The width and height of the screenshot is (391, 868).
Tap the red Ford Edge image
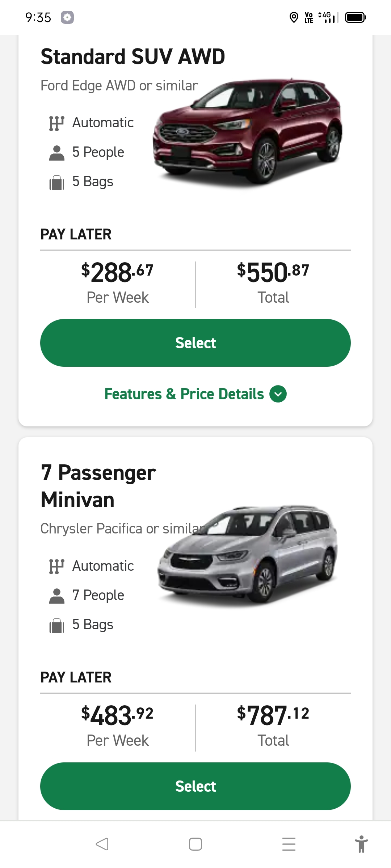tap(248, 132)
